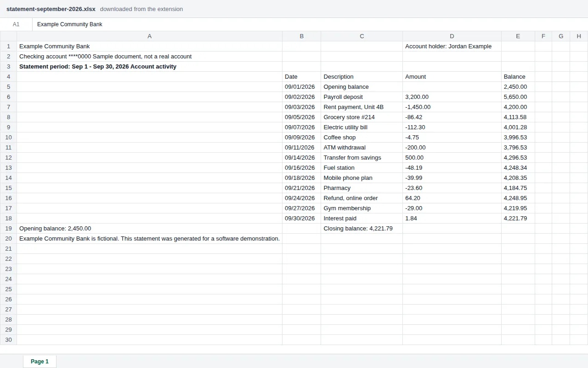588x368 pixels.
Task: Click the A1 cell reference box
Action: coord(16,24)
